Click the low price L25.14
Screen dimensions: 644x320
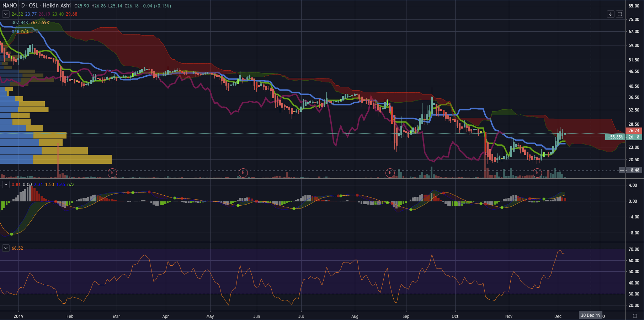click(x=115, y=6)
